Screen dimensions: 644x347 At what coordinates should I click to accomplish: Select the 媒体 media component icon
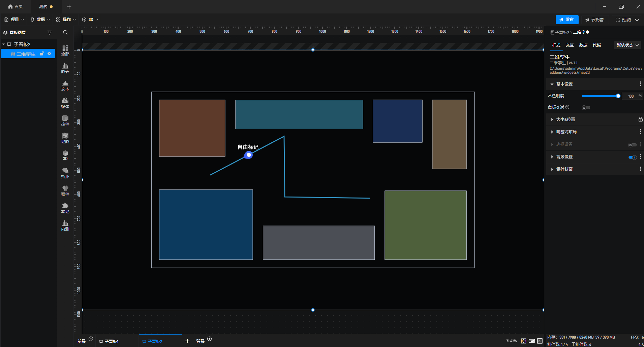tap(65, 103)
